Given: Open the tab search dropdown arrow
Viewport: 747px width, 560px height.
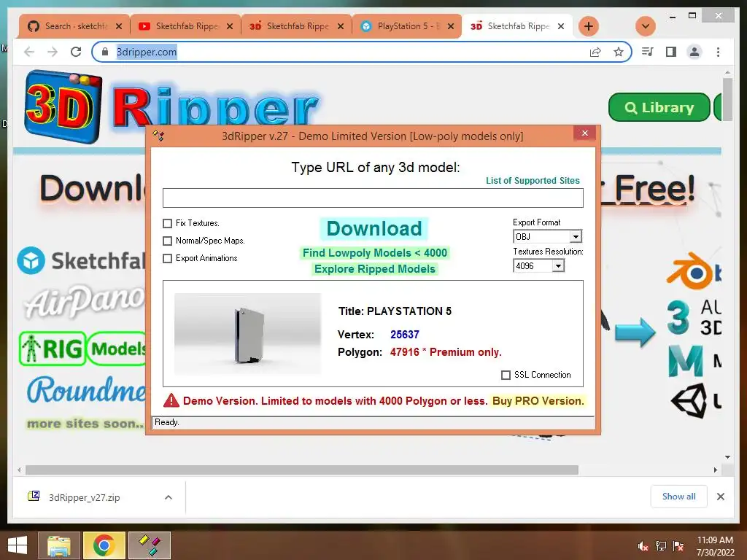Looking at the screenshot, I should [646, 26].
